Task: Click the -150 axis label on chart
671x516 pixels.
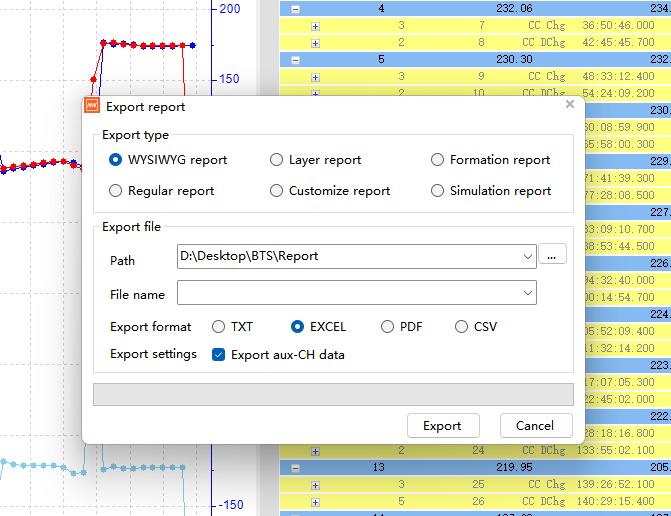Action: coord(231,505)
